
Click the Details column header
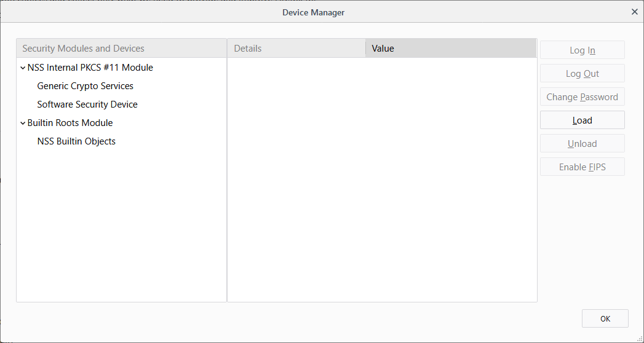296,49
